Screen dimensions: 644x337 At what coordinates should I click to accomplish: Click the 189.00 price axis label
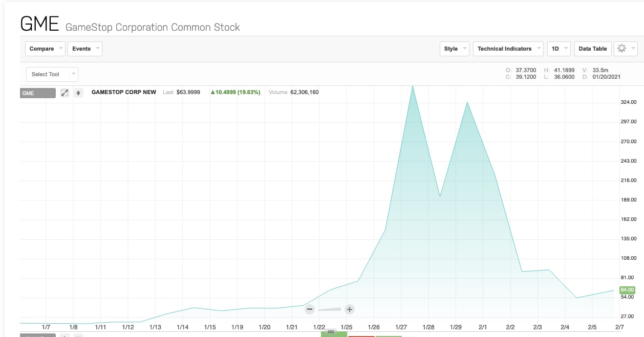[628, 200]
